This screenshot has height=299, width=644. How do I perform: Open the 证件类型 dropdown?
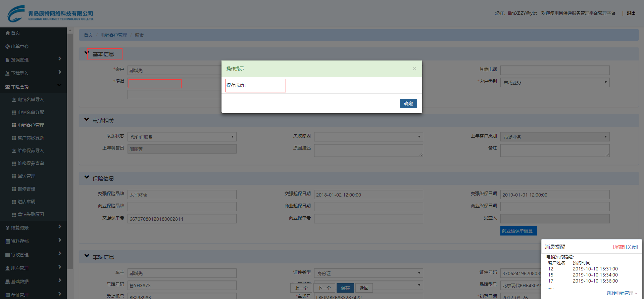[368, 273]
